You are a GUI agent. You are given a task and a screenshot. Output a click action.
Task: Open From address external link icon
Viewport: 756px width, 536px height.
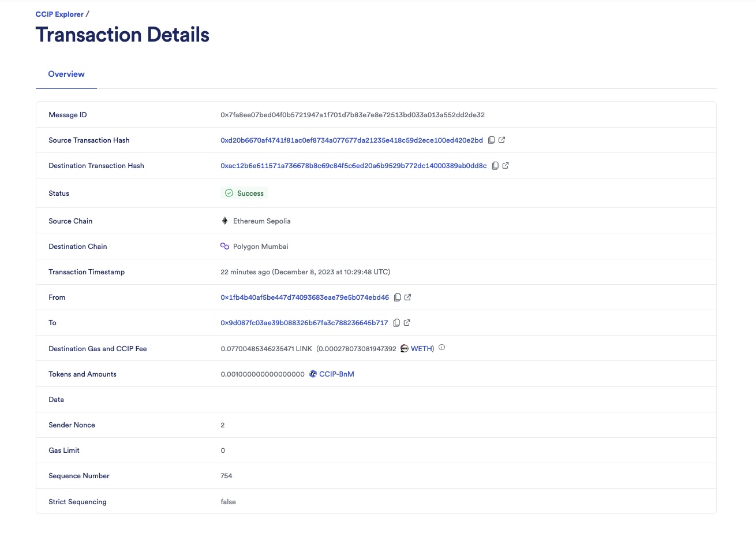click(408, 297)
